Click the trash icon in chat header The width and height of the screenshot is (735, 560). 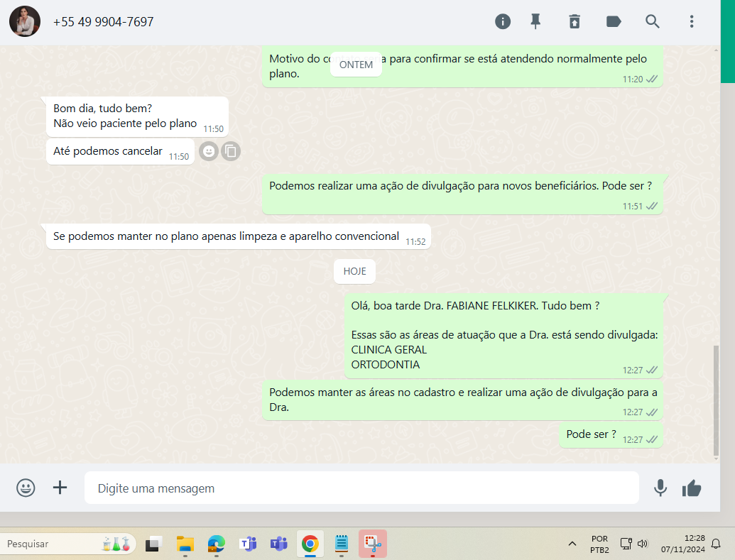coord(575,21)
